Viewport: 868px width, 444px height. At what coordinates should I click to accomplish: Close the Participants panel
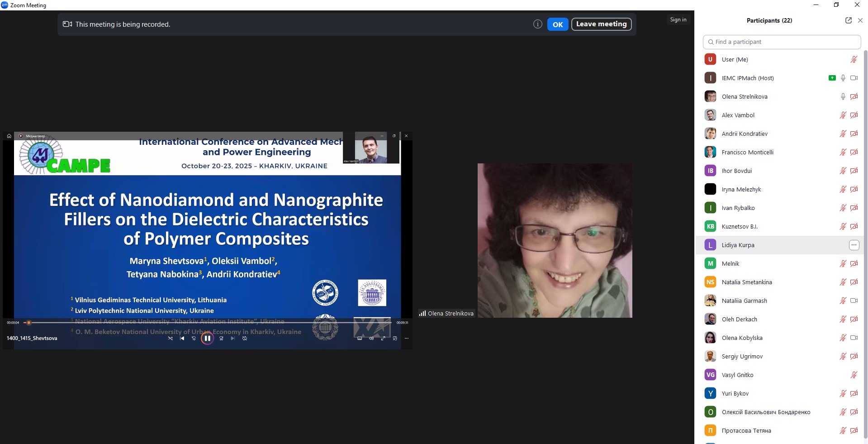[x=860, y=20]
